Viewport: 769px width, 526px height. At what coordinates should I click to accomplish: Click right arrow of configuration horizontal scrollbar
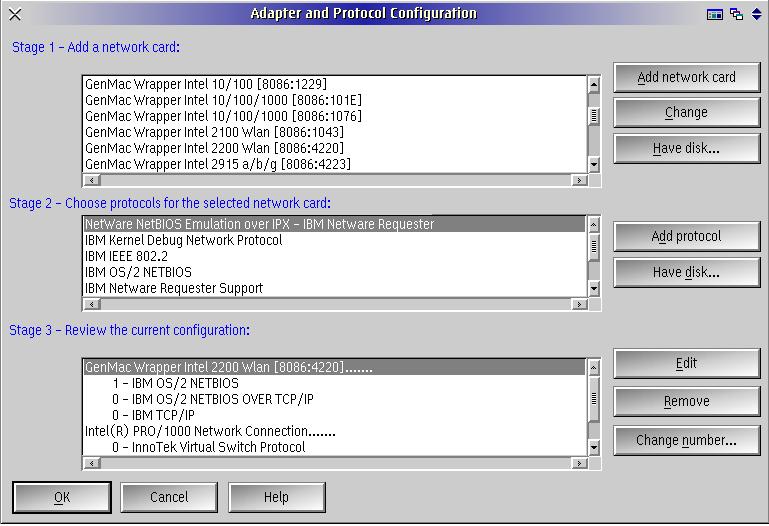tap(579, 463)
